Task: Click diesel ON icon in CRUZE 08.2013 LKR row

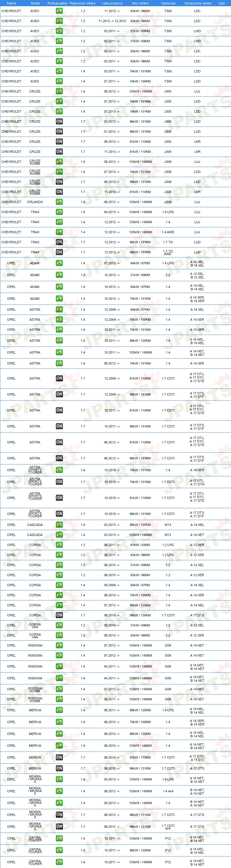Action: [59, 142]
